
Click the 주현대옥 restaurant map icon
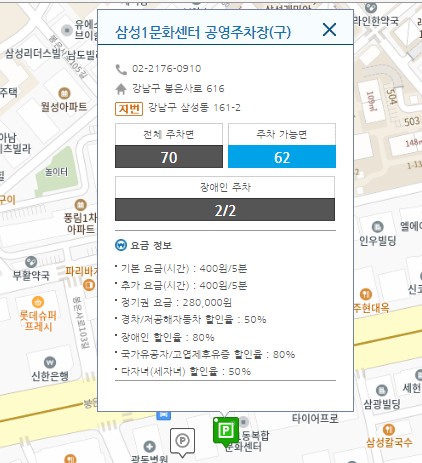366,294
